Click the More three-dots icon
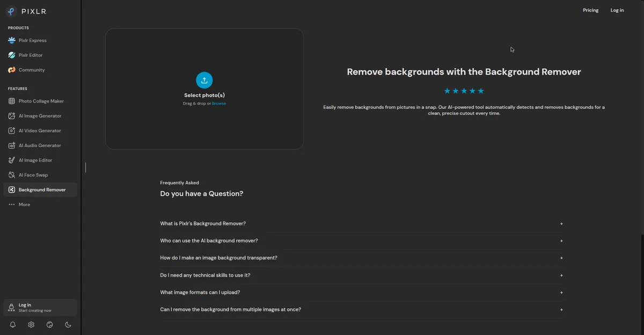Viewport: 644px width, 335px height. click(12, 205)
